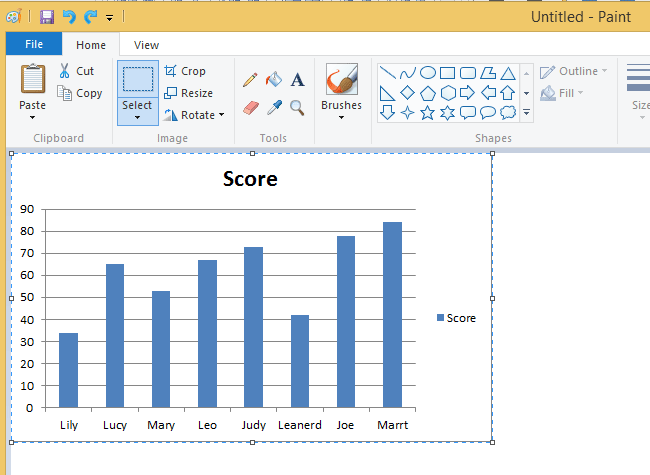Select the Eraser tool
650x475 pixels.
(251, 108)
